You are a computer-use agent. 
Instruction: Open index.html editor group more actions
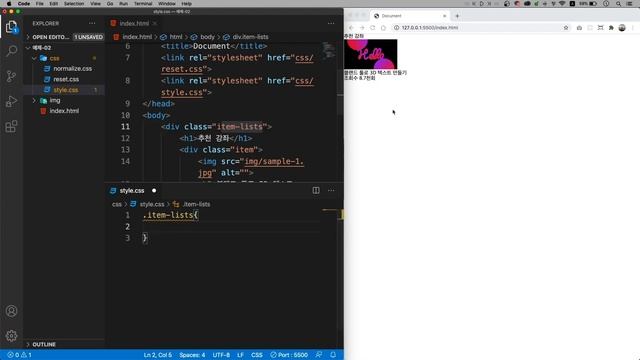click(331, 23)
